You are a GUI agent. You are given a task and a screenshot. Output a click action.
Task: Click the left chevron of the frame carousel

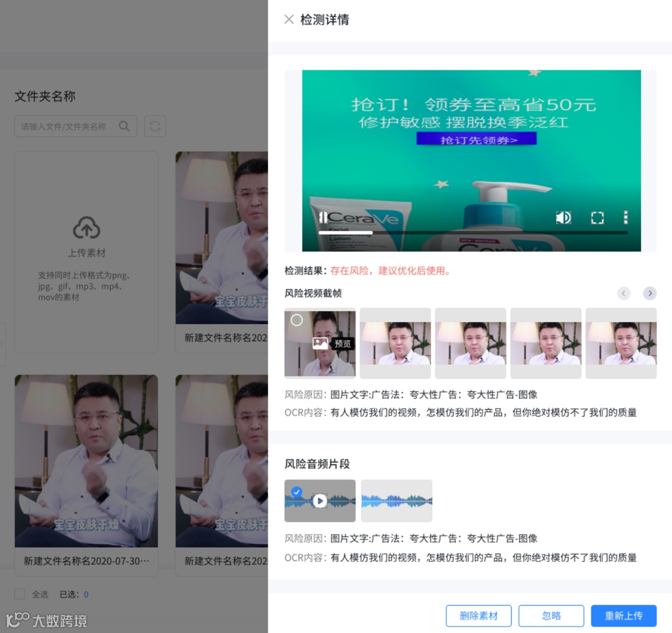pos(623,293)
